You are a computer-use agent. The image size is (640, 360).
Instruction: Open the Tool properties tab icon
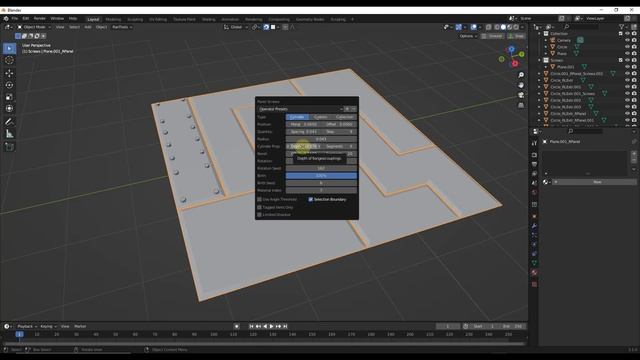pyautogui.click(x=534, y=143)
